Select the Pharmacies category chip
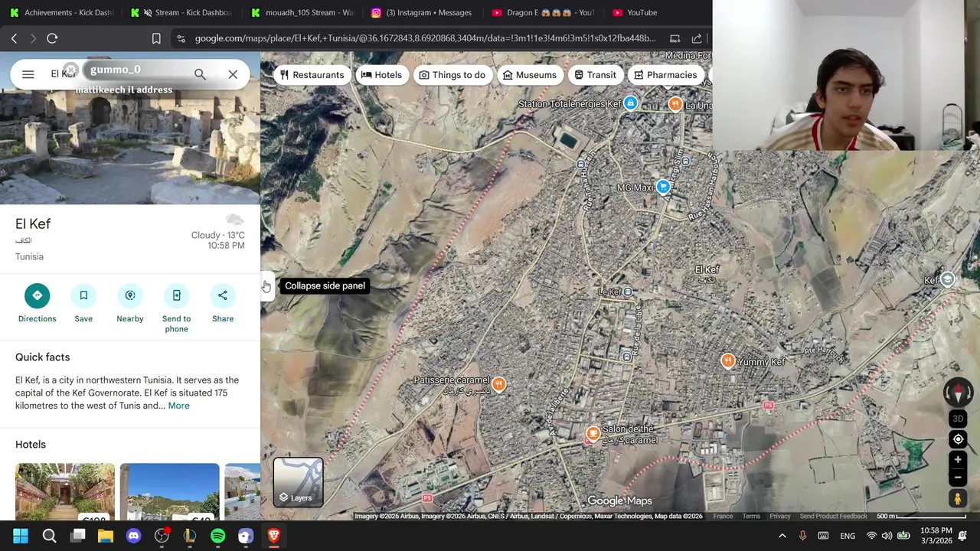 click(666, 75)
